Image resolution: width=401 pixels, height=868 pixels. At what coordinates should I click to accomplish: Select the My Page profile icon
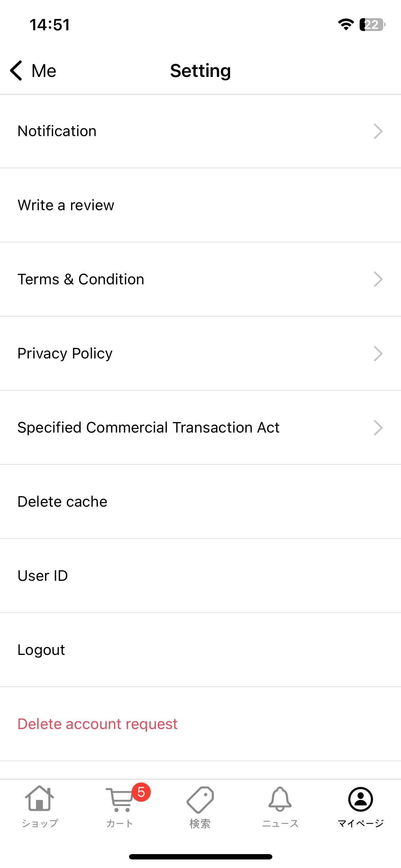click(361, 799)
